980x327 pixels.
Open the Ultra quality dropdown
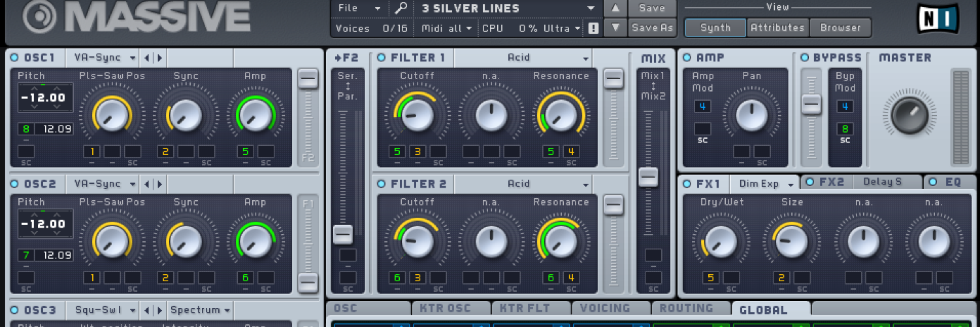pos(562,28)
